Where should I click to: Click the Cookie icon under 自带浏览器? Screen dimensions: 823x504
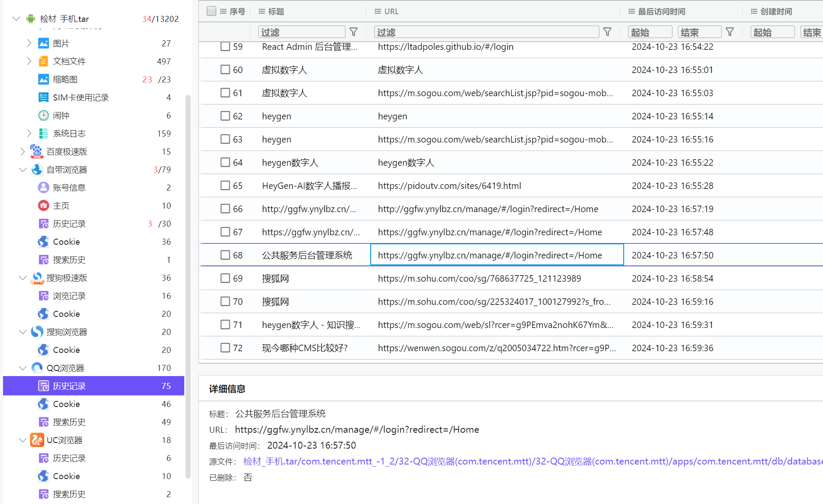(x=43, y=242)
